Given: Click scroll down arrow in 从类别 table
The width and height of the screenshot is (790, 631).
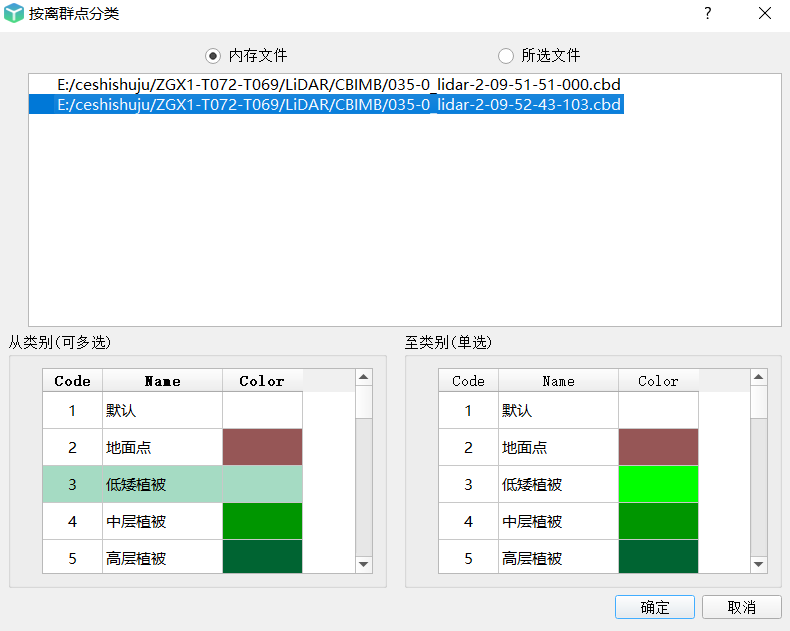Looking at the screenshot, I should [364, 564].
